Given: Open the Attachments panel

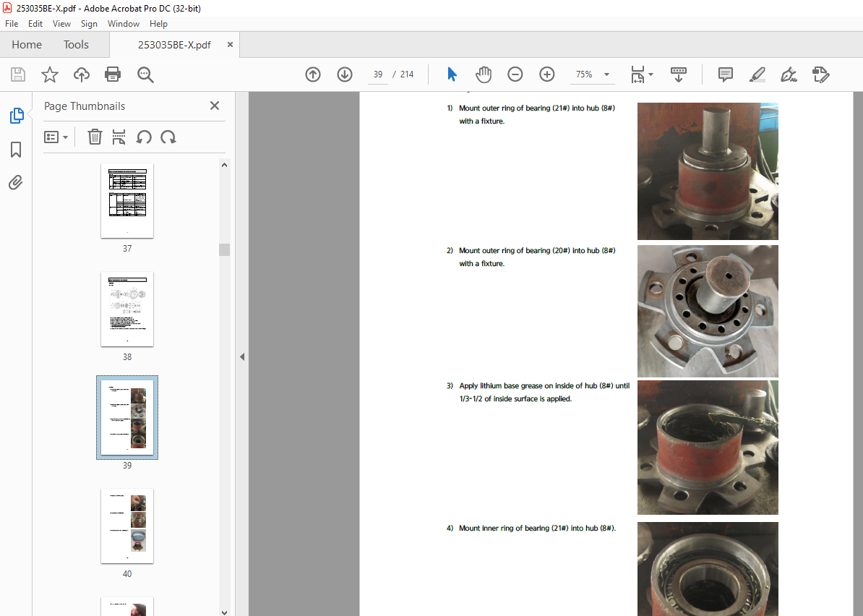Looking at the screenshot, I should (16, 182).
